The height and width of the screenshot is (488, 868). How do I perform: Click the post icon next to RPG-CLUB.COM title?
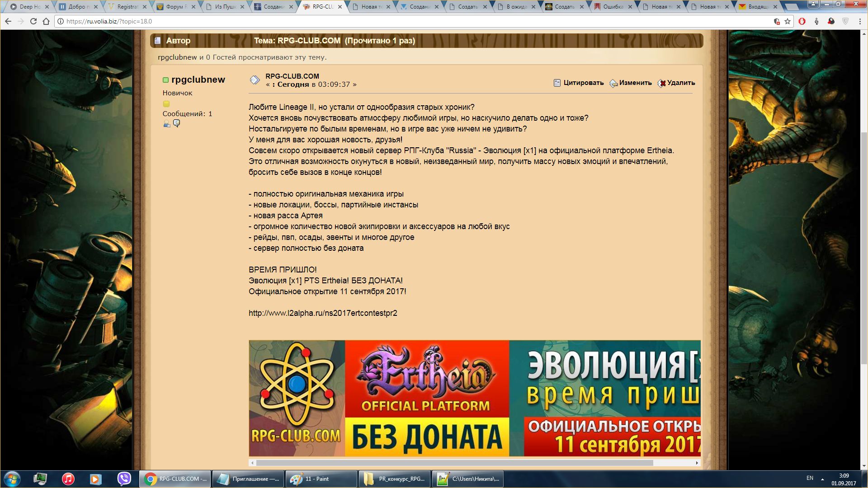255,80
